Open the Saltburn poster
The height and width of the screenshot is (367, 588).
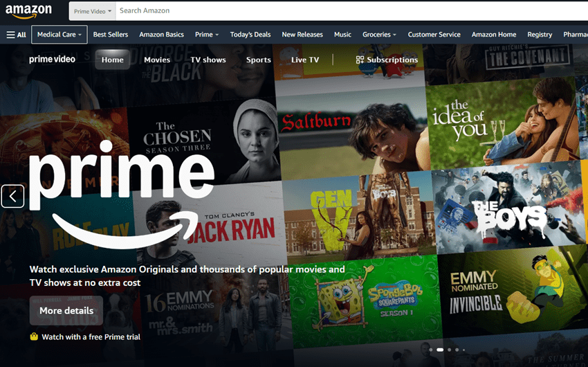pyautogui.click(x=353, y=132)
